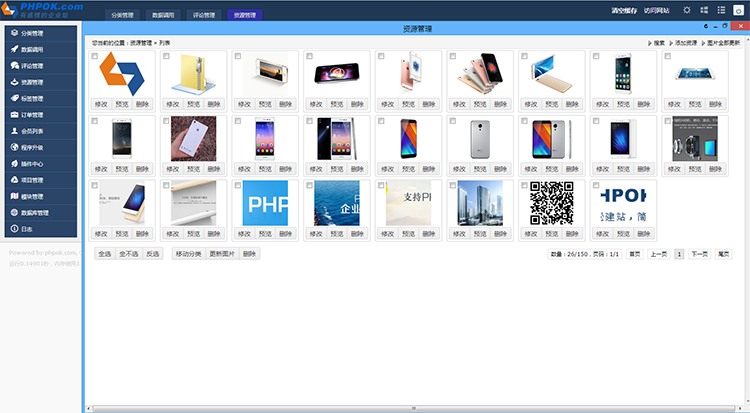Image resolution: width=750 pixels, height=413 pixels.
Task: Click 预览 on the zip folder card
Action: [x=194, y=104]
